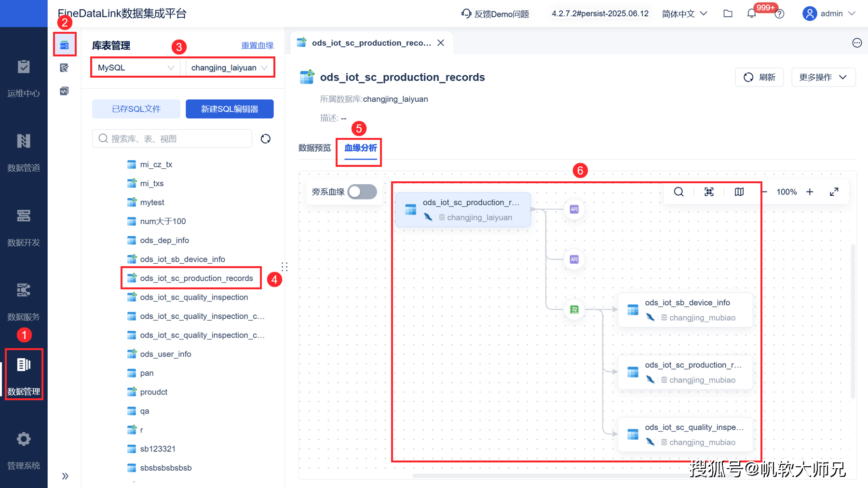Click the search icon in lineage canvas toolbar
This screenshot has width=868, height=488.
678,192
